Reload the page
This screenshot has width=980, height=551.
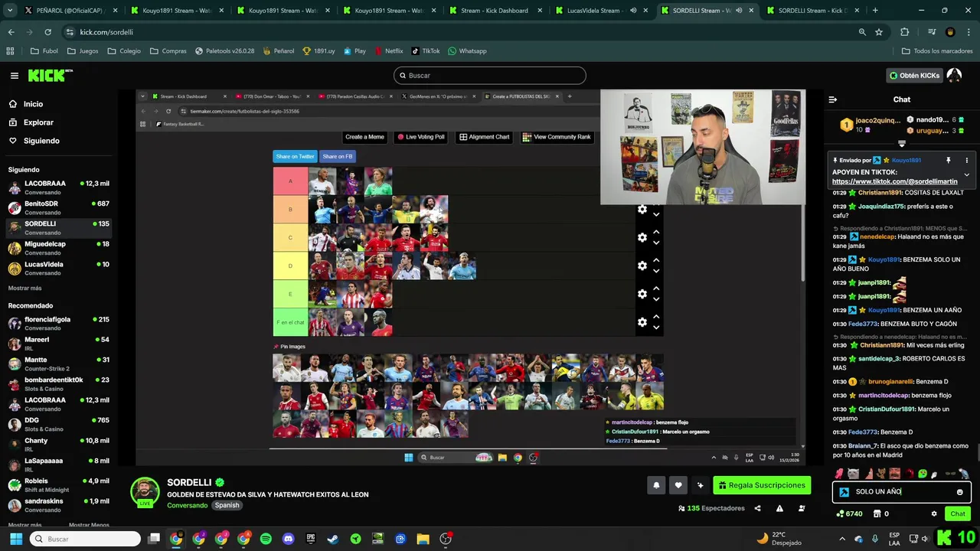[47, 32]
